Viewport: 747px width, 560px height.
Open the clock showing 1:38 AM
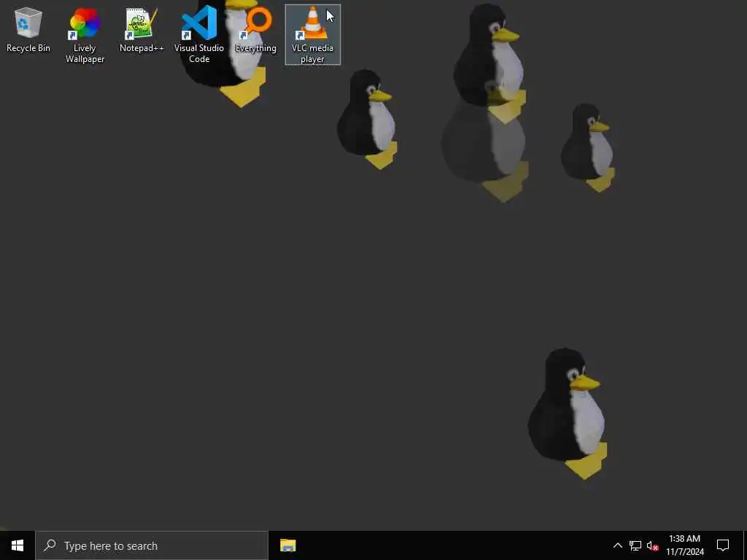point(684,545)
